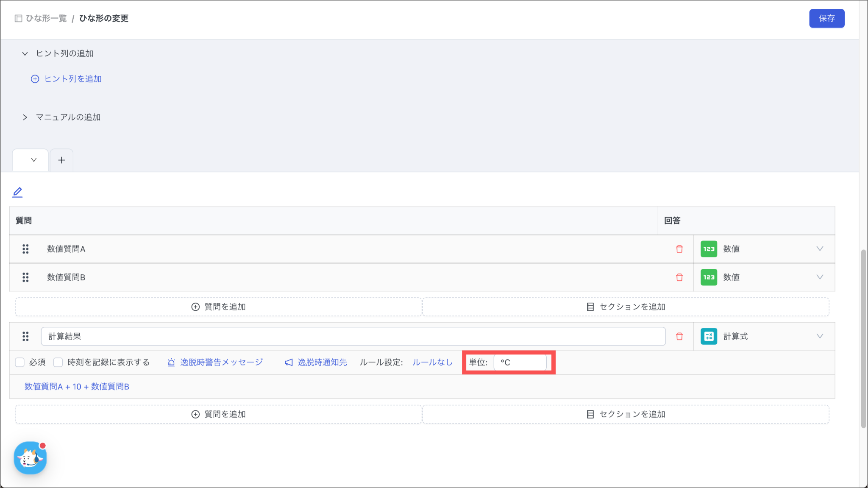Click the 単位 input field containing °C

pyautogui.click(x=520, y=363)
